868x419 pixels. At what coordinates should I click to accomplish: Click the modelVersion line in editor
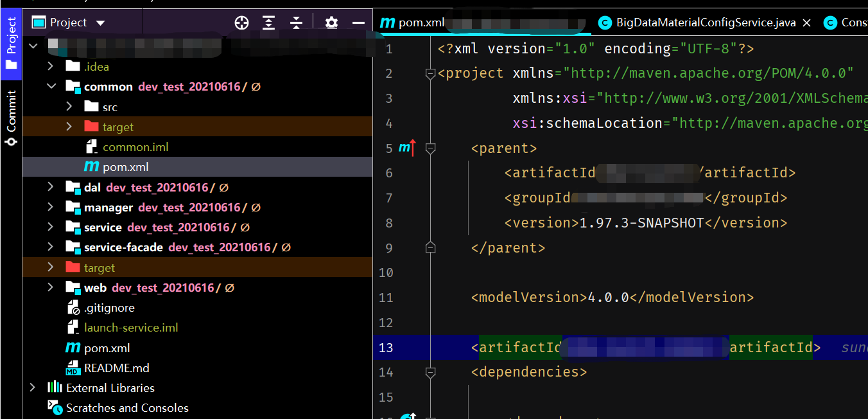612,298
